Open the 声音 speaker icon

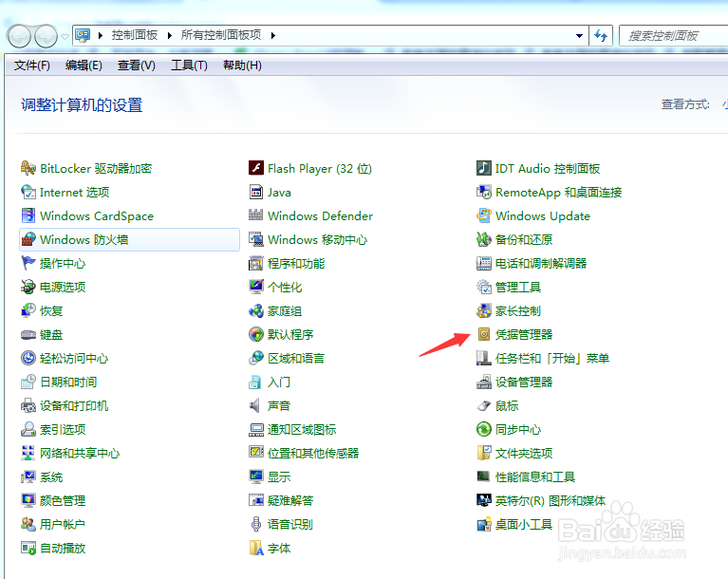256,405
